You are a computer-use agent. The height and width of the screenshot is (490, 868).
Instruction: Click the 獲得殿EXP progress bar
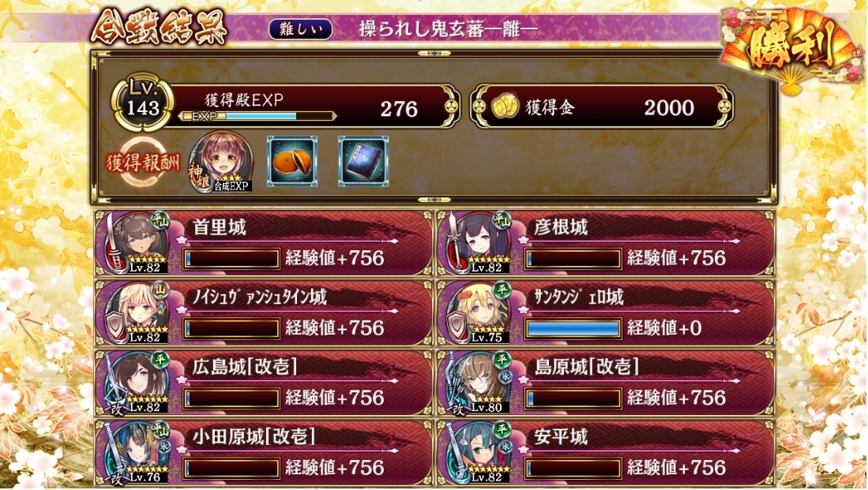click(258, 116)
